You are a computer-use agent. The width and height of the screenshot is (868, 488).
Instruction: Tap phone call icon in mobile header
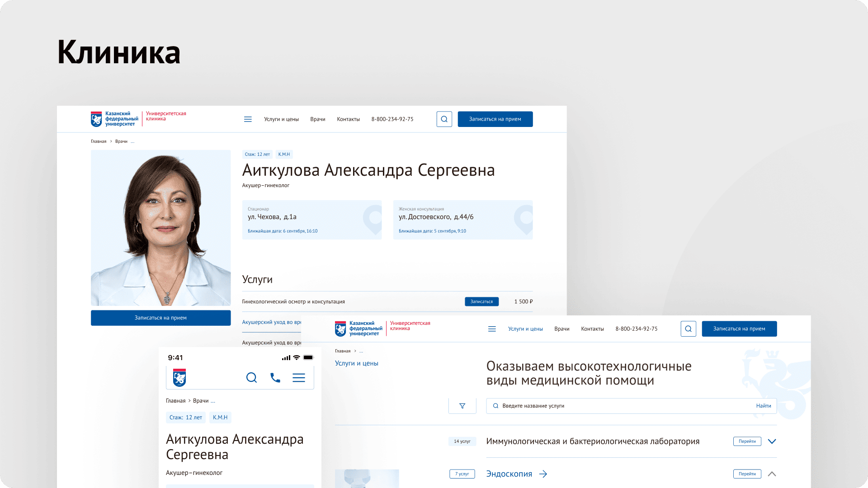pos(275,378)
